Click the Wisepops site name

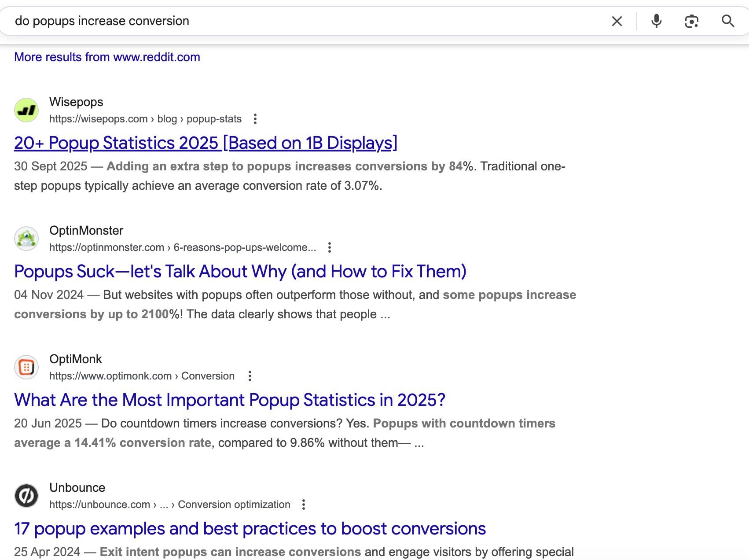click(76, 102)
